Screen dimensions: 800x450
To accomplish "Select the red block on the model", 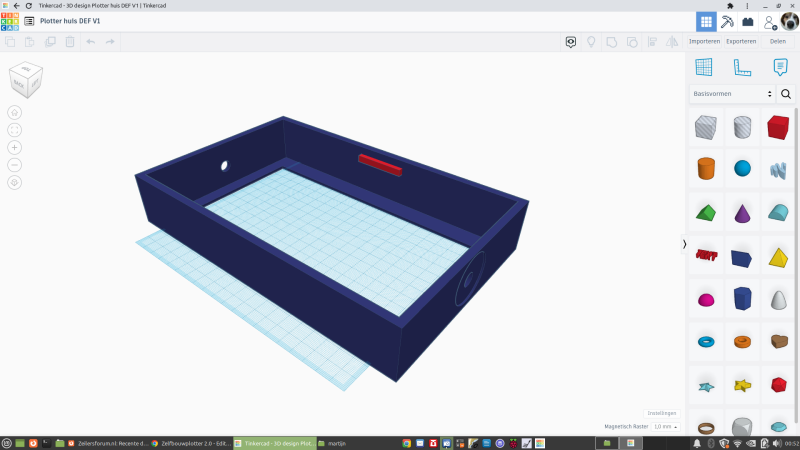I will tap(380, 165).
